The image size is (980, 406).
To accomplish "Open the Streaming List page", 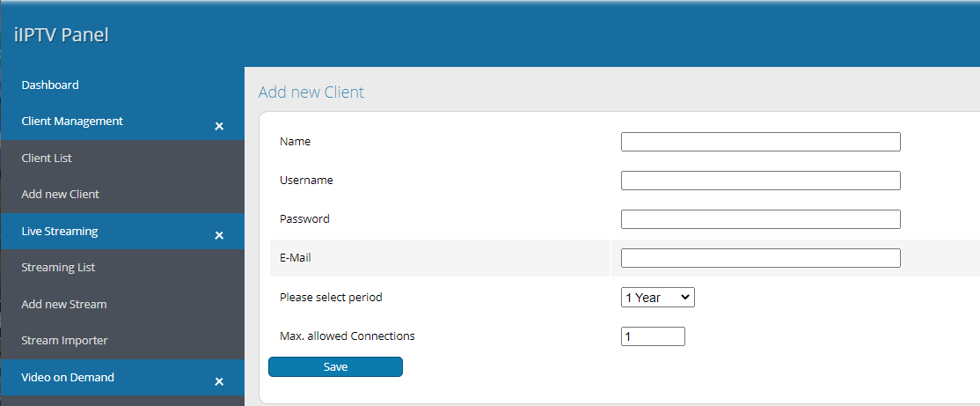I will click(x=58, y=268).
